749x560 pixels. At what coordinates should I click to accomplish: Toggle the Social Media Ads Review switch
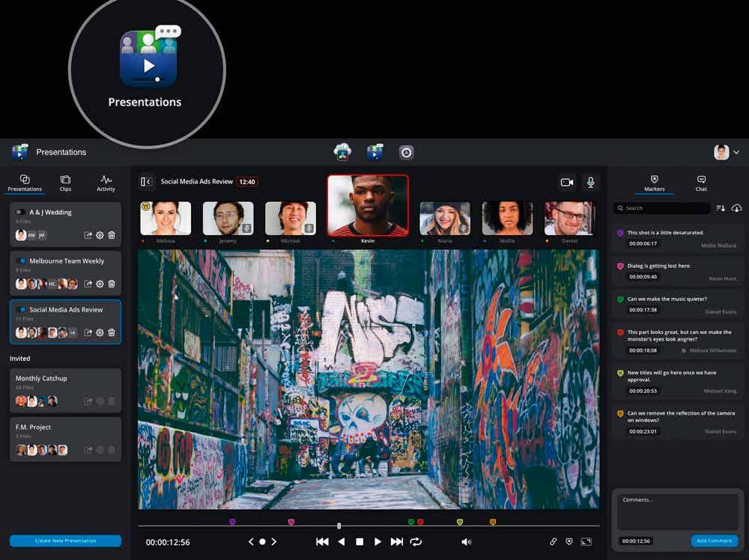(20, 309)
